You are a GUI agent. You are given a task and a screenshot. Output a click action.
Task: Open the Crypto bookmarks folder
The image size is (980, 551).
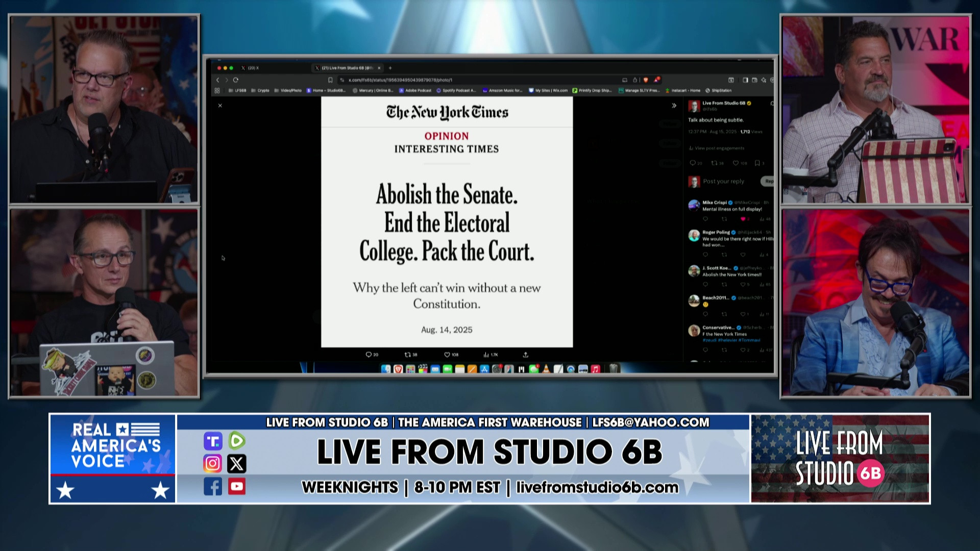260,90
